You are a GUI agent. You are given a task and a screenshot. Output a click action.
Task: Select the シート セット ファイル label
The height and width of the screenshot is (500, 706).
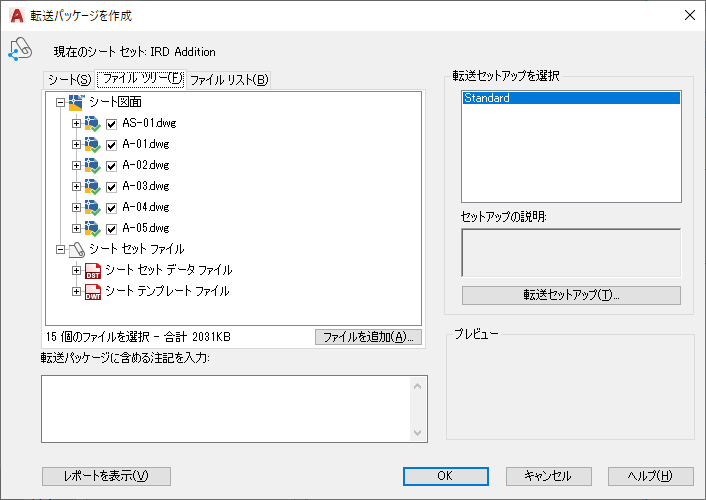(x=137, y=250)
